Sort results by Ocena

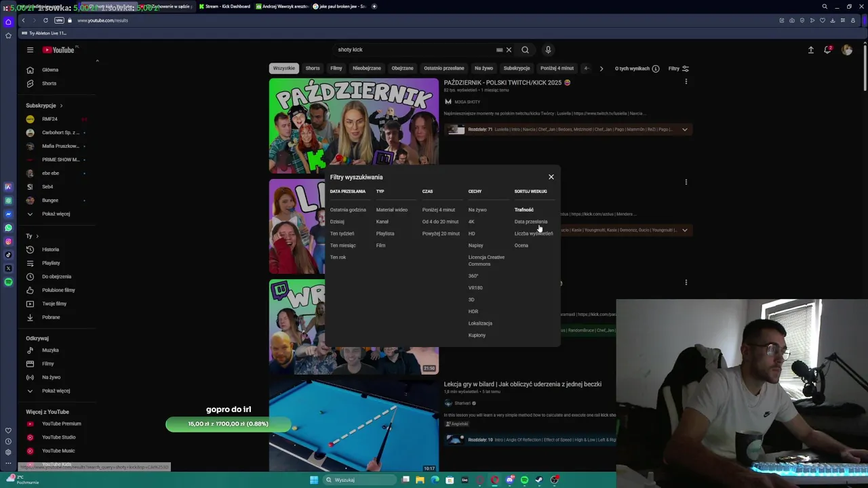click(x=521, y=245)
